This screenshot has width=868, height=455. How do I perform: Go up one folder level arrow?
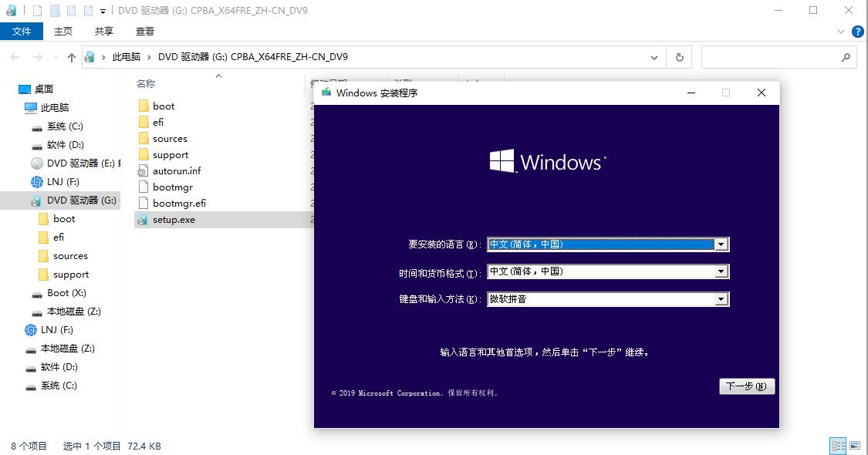pos(72,57)
